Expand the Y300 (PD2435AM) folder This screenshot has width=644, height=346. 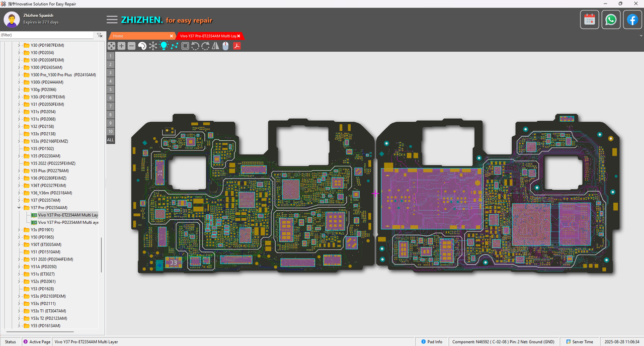pos(19,67)
